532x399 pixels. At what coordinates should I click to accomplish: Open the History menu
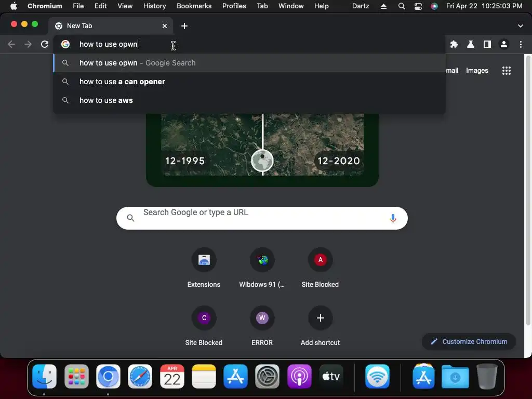(154, 6)
